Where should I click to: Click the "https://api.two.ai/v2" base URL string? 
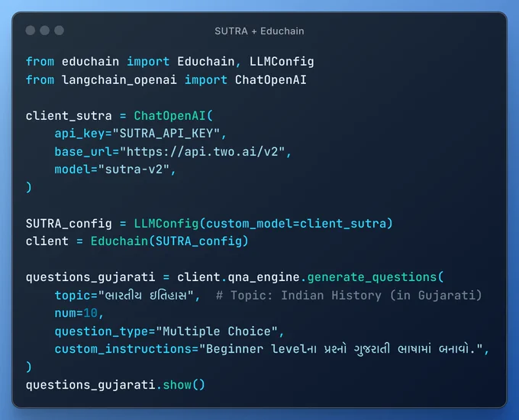202,152
